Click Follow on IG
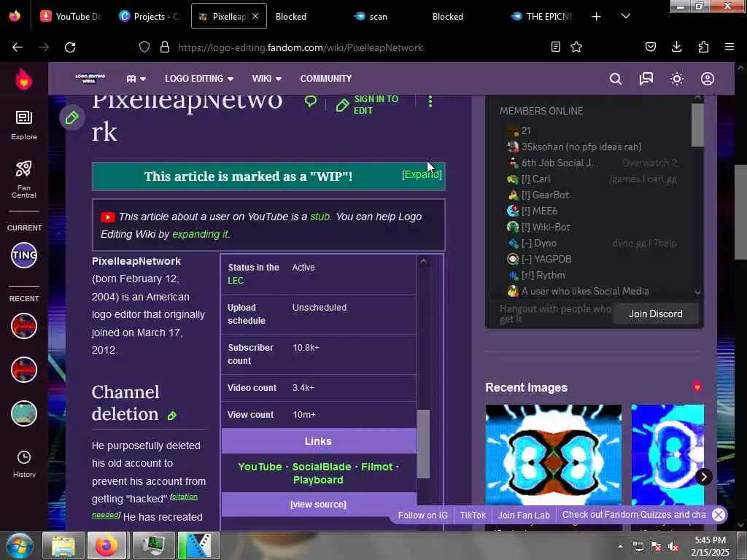This screenshot has height=560, width=747. click(422, 516)
